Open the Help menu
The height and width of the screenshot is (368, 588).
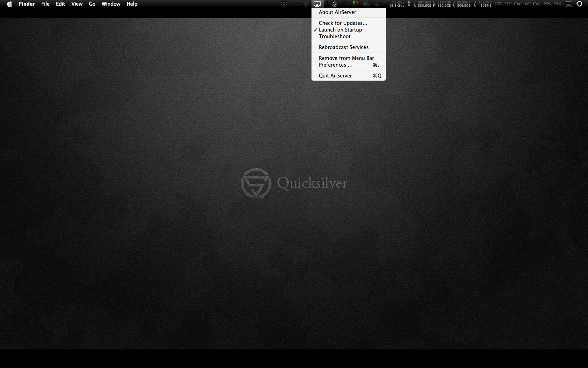(132, 4)
